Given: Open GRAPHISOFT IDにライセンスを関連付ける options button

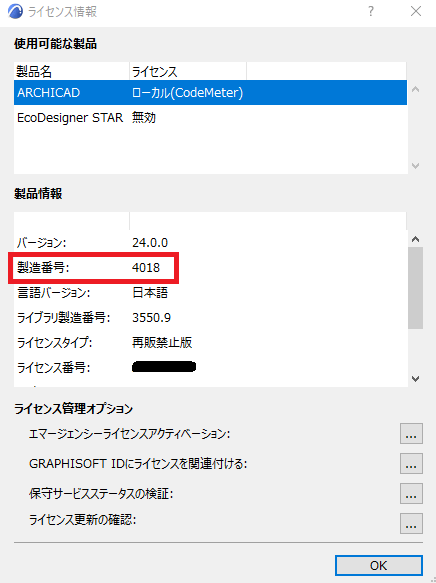Looking at the screenshot, I should tap(411, 464).
